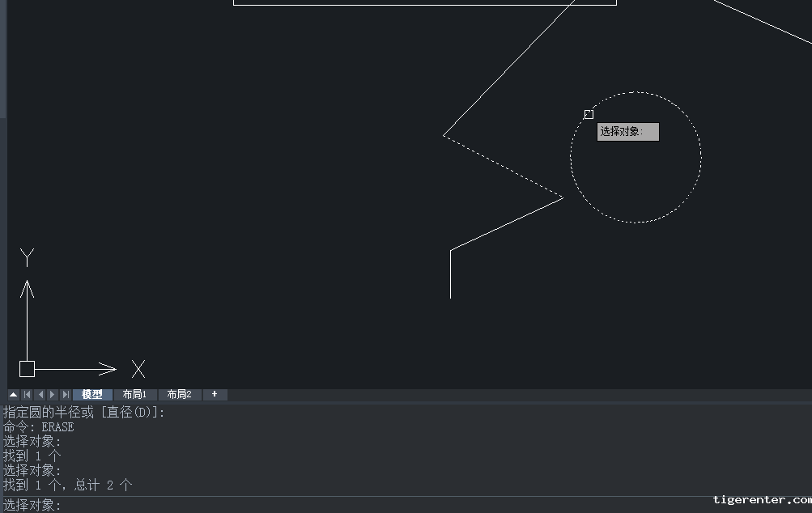Open the 布局2 layout tab

coord(179,395)
